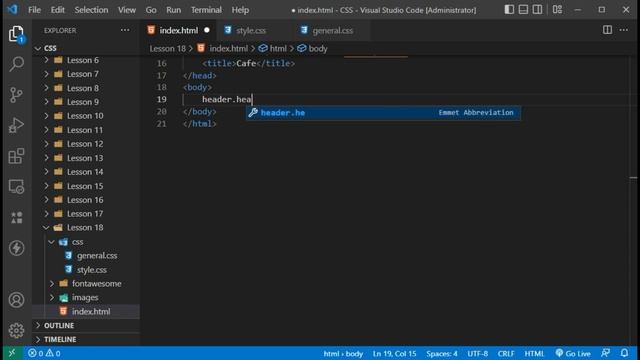
Task: Toggle the primary side bar layout
Action: click(509, 9)
